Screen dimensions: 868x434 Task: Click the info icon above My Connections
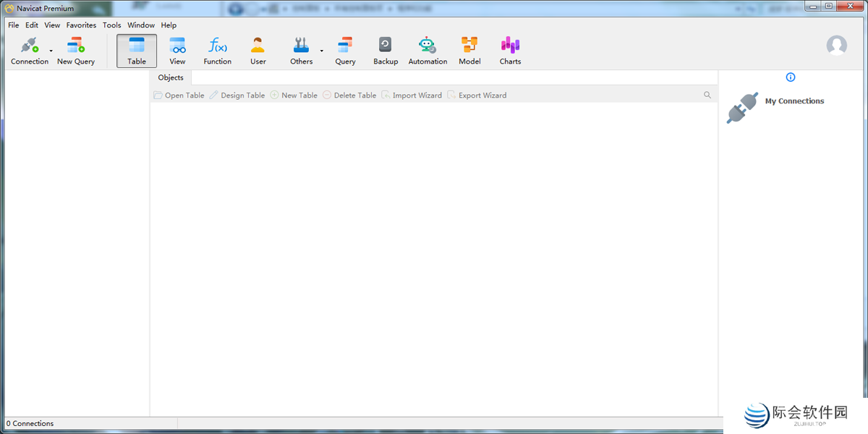[x=791, y=77]
